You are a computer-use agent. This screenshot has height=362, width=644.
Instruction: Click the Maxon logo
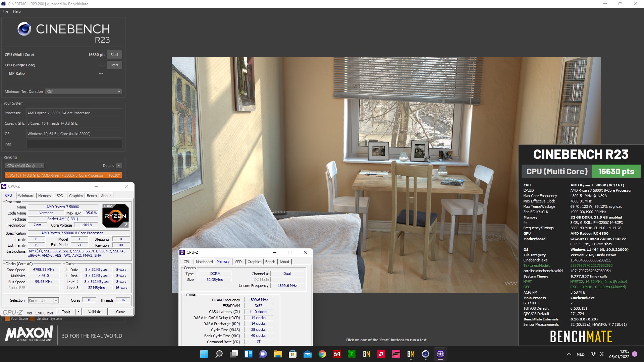29,334
